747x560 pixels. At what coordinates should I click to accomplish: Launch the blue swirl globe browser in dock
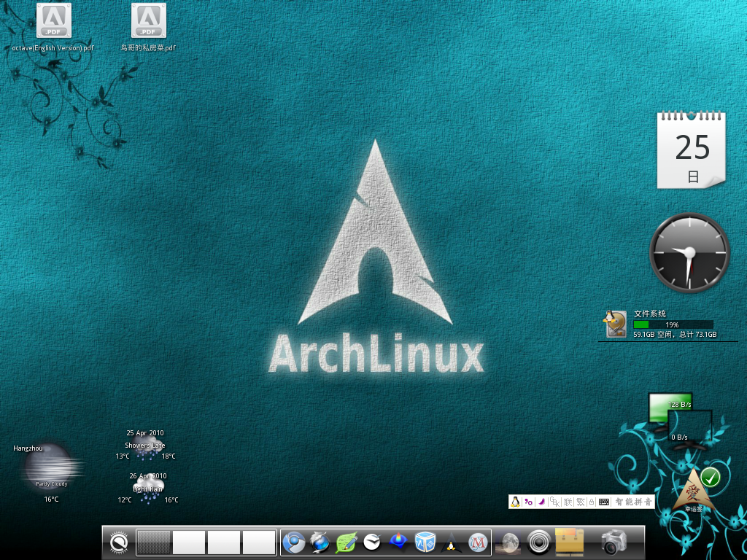click(x=320, y=542)
